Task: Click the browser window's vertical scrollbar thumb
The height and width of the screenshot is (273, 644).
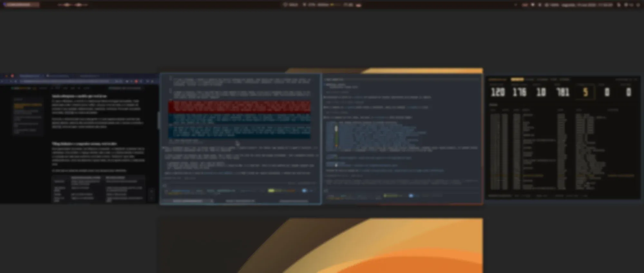Action: click(158, 120)
